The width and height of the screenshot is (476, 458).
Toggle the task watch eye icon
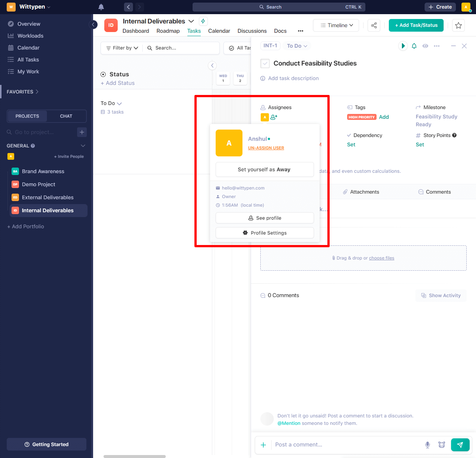[x=425, y=46]
